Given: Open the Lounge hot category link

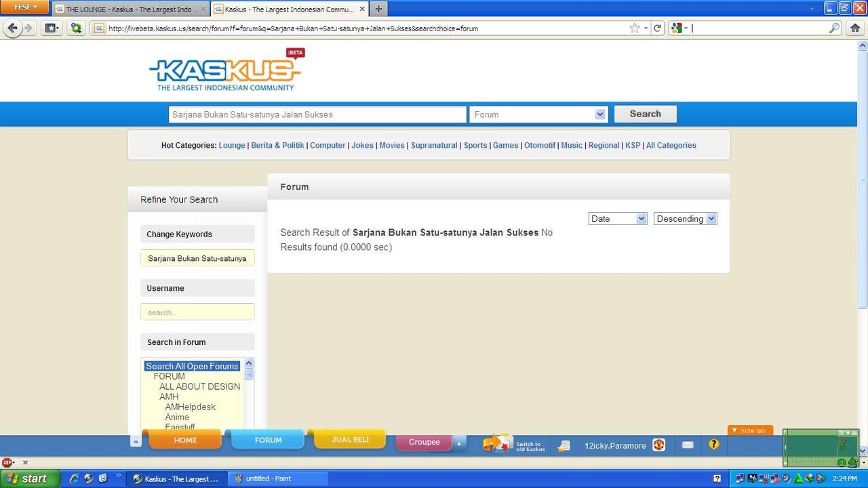Looking at the screenshot, I should 232,145.
